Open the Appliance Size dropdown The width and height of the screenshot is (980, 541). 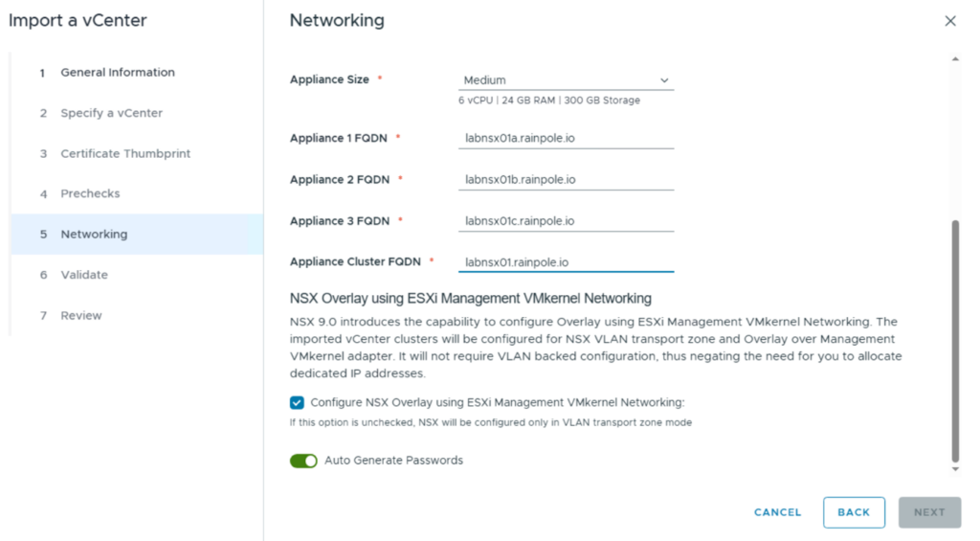coord(565,80)
